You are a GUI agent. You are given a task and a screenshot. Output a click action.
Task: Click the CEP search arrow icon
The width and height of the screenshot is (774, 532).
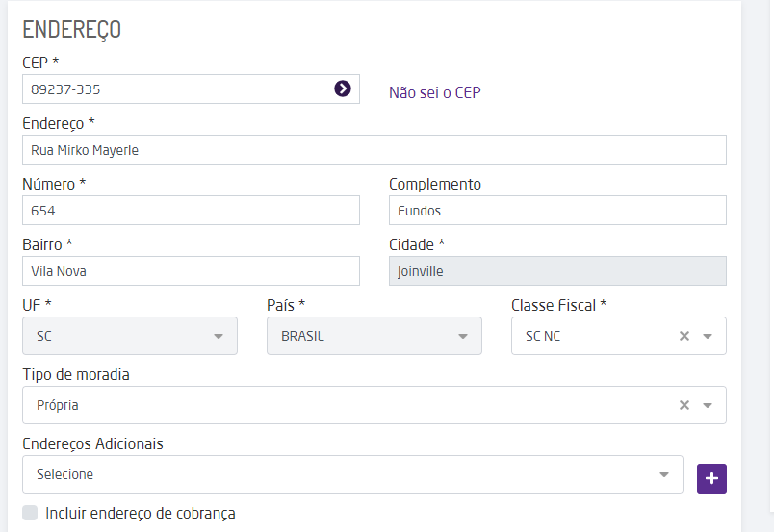point(343,89)
